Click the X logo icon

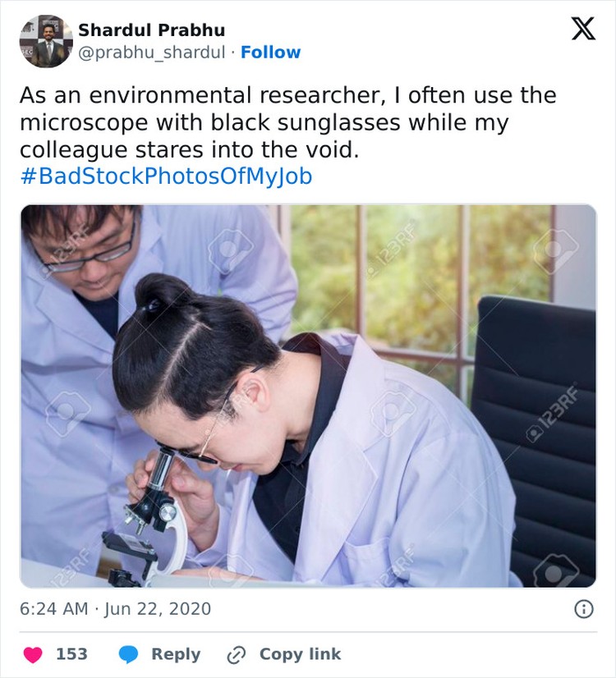pos(583,29)
